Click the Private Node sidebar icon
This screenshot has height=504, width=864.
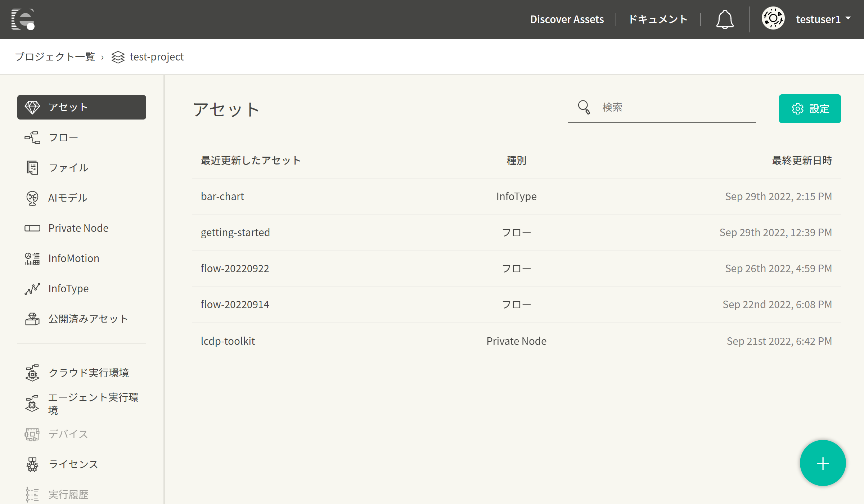tap(32, 228)
